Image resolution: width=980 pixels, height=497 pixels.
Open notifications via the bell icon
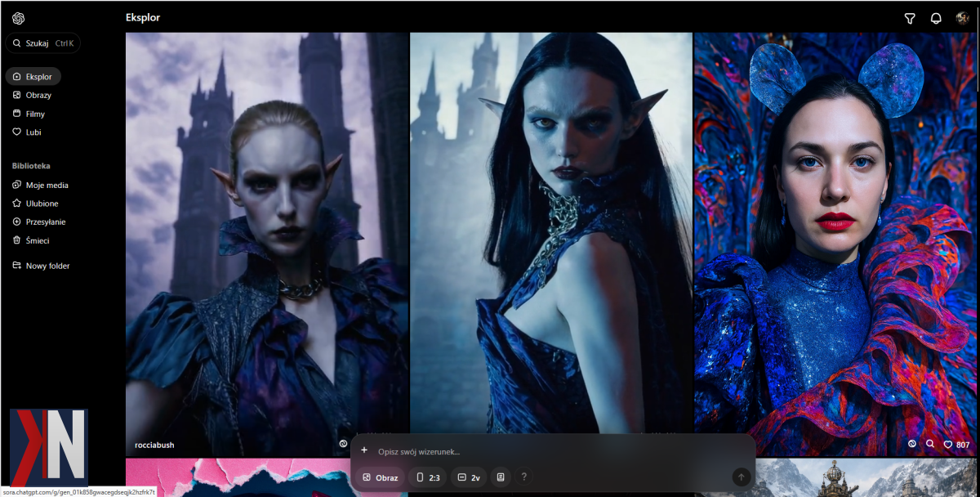936,18
